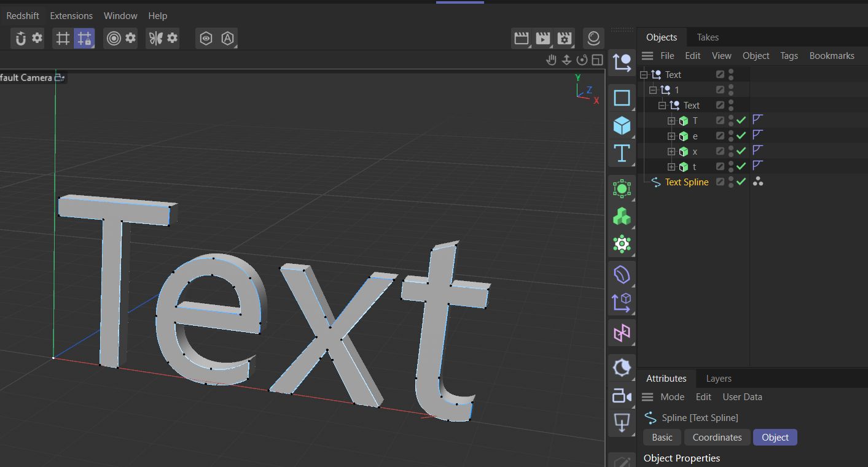The width and height of the screenshot is (868, 467).
Task: Select the Cube primitive tool
Action: [622, 126]
